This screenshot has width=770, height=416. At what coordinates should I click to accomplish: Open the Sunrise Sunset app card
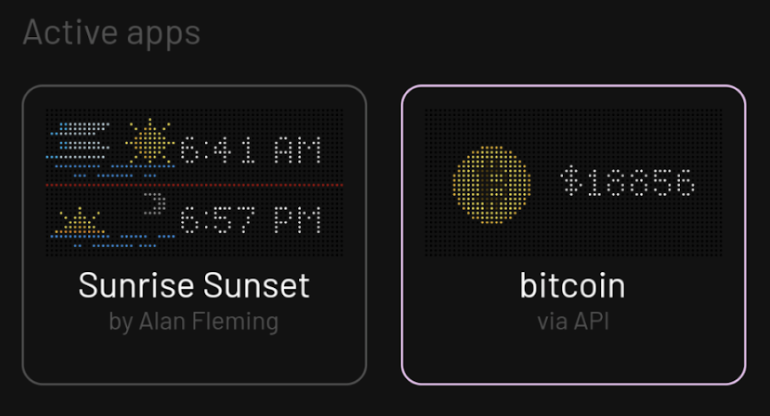tap(194, 235)
